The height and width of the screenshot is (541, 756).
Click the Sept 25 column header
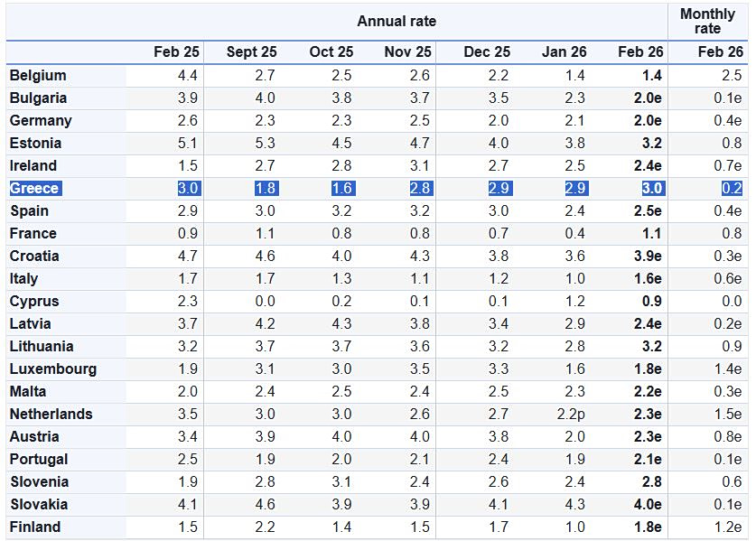point(251,52)
